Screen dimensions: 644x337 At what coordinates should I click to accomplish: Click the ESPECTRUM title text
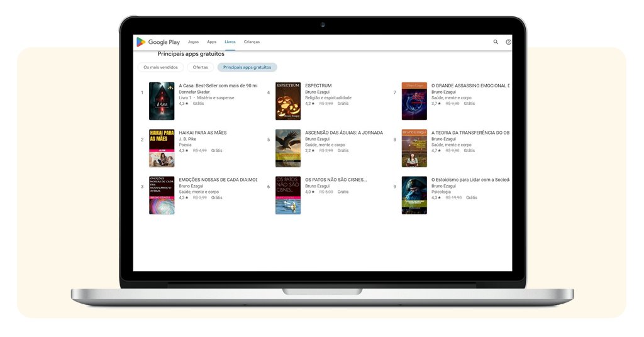pos(318,86)
